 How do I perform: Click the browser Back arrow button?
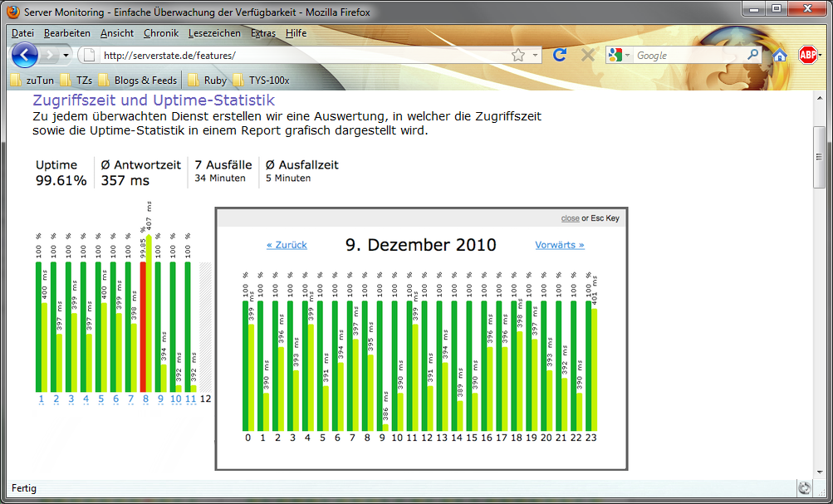tap(25, 56)
